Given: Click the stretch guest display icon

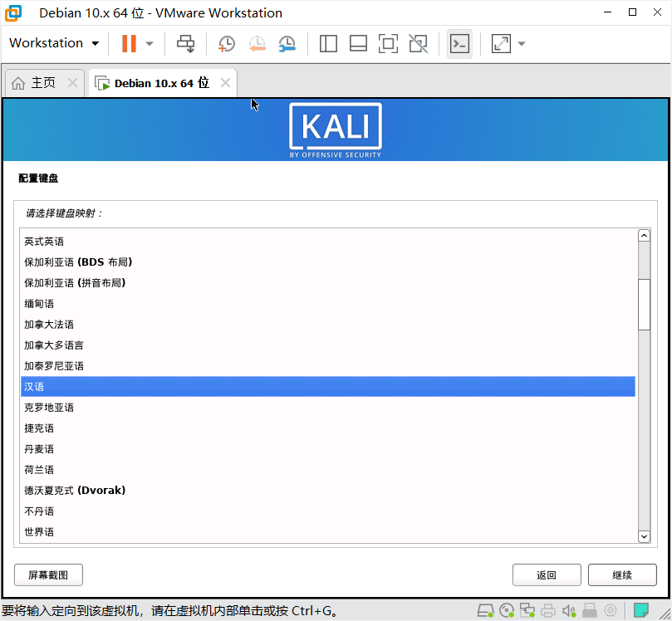Looking at the screenshot, I should (x=501, y=43).
